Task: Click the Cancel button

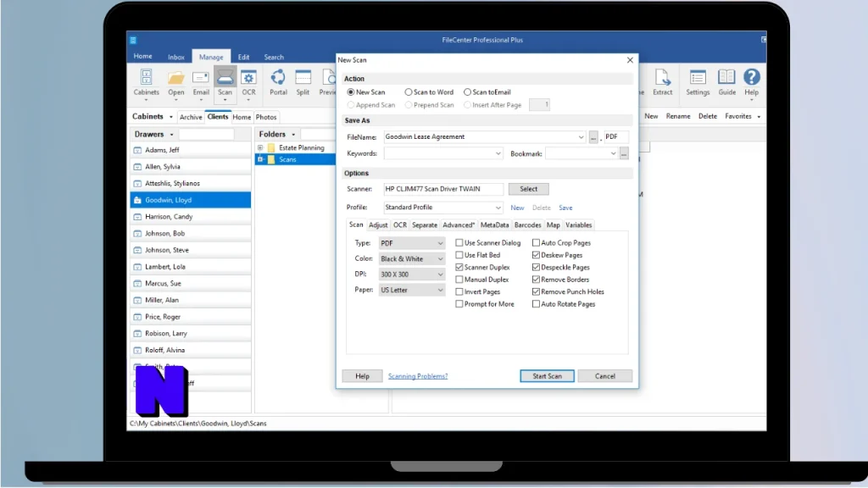Action: pos(604,376)
